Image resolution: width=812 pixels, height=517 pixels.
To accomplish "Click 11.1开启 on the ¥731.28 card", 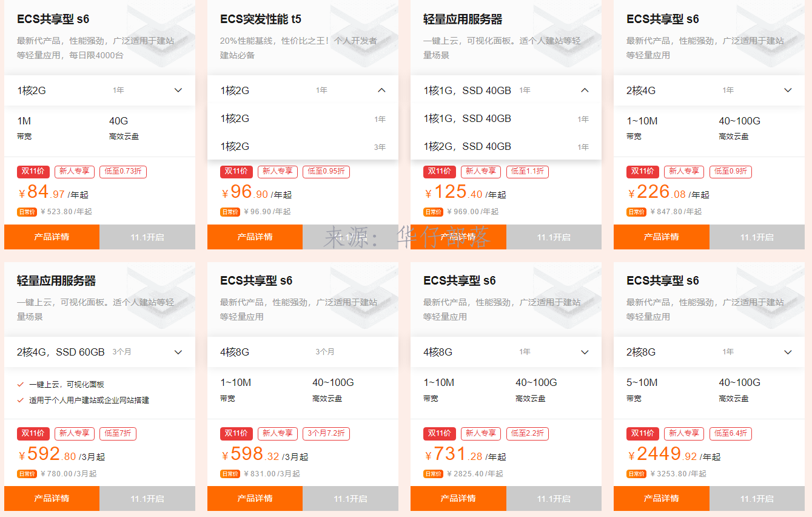I will coord(554,498).
